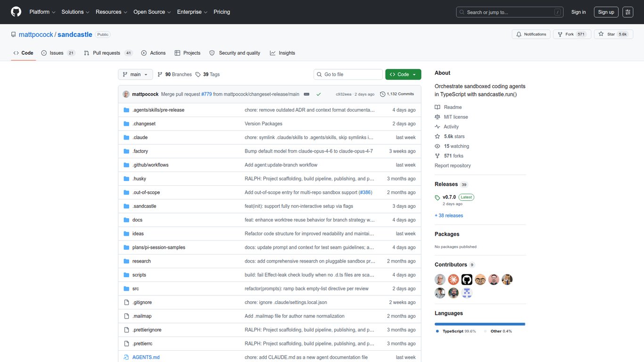The height and width of the screenshot is (362, 644).
Task: Open the main branch selector dropdown
Action: tap(135, 74)
